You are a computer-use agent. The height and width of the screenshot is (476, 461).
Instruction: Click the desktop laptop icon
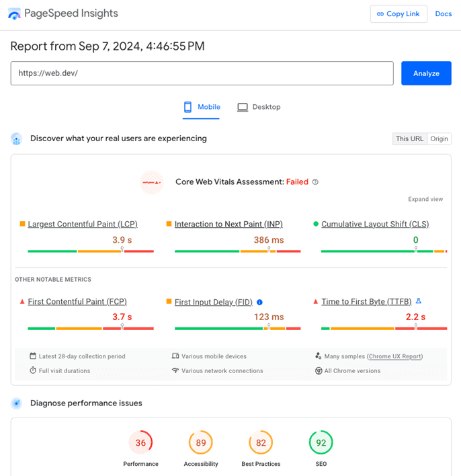243,107
